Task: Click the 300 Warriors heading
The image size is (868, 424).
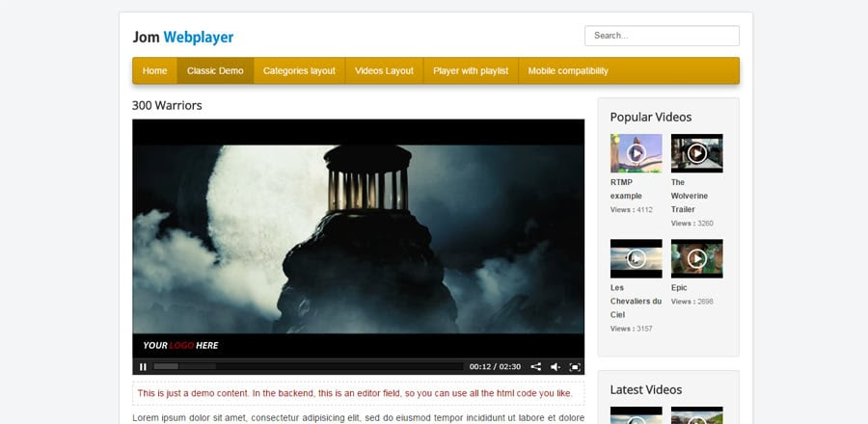Action: [x=167, y=105]
